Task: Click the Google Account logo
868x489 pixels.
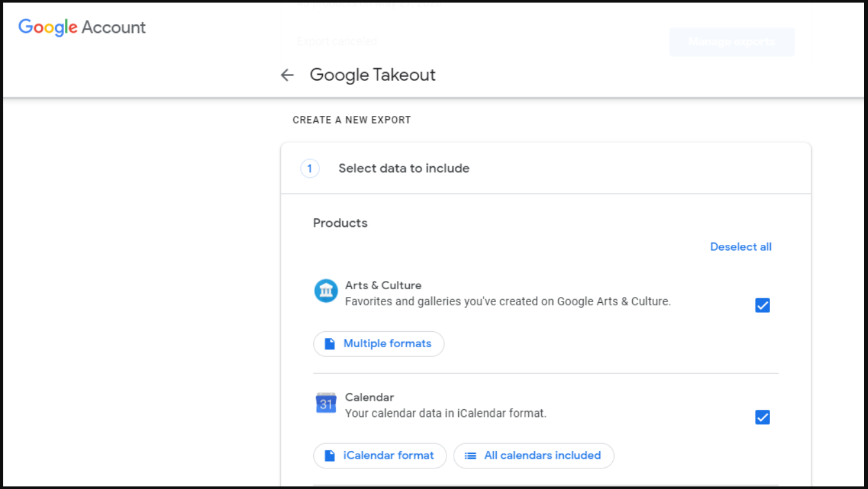Action: point(82,27)
